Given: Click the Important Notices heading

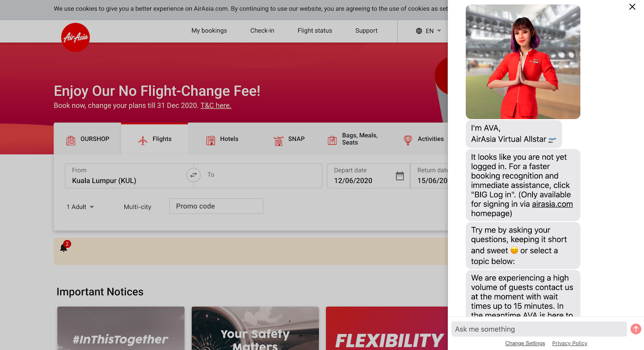Looking at the screenshot, I should [x=100, y=292].
